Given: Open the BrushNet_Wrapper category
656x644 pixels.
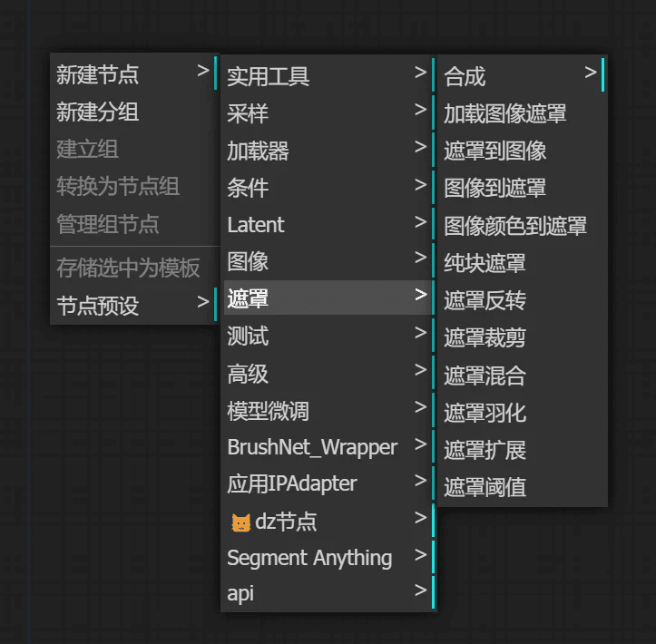Looking at the screenshot, I should pyautogui.click(x=328, y=447).
